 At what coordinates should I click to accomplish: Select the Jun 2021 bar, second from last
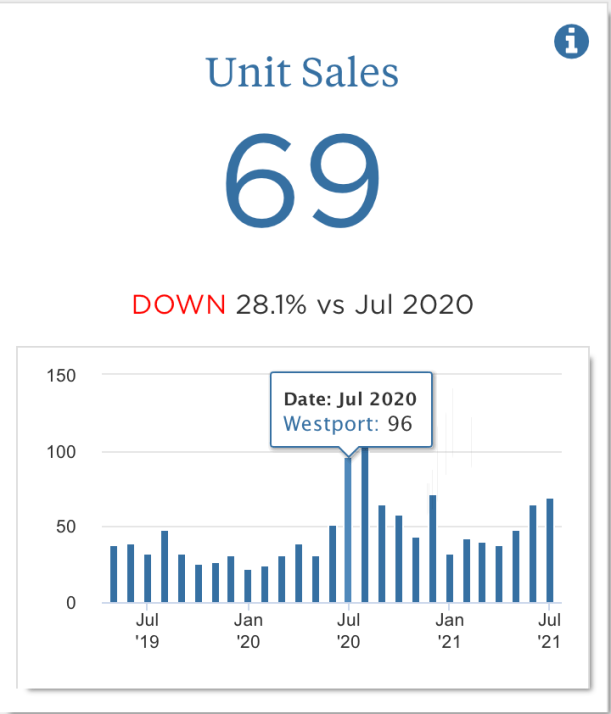tap(533, 554)
